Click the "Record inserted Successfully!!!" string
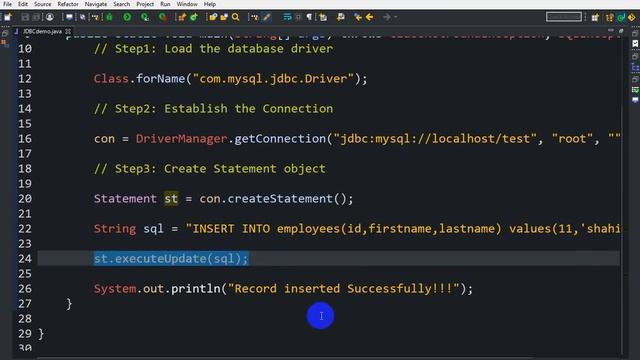 point(344,289)
